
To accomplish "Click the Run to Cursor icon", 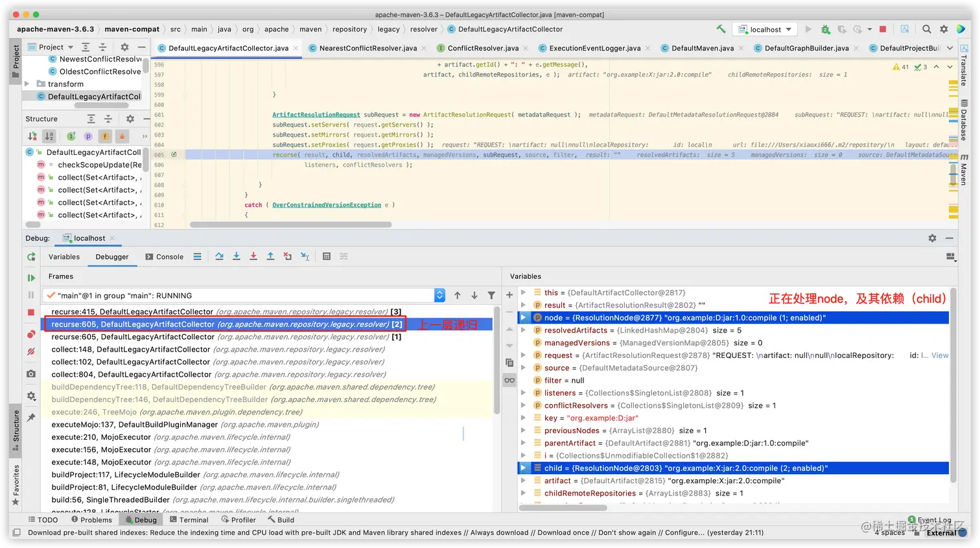I will [305, 256].
